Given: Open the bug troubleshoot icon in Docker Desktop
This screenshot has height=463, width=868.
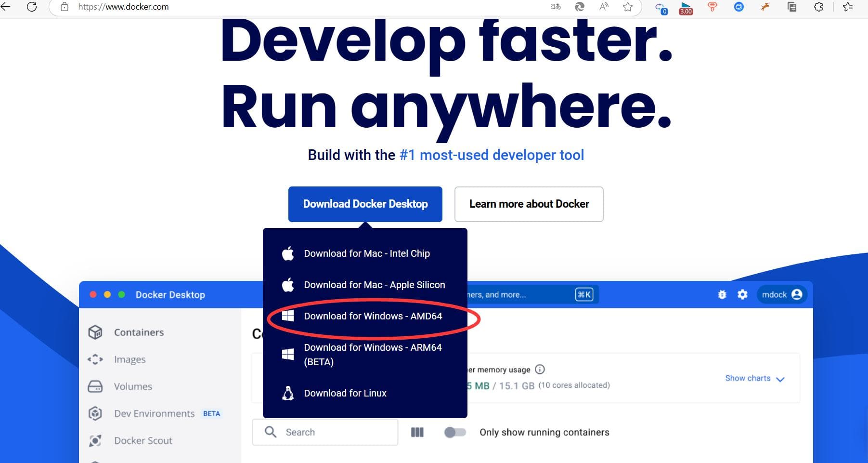Looking at the screenshot, I should click(722, 294).
